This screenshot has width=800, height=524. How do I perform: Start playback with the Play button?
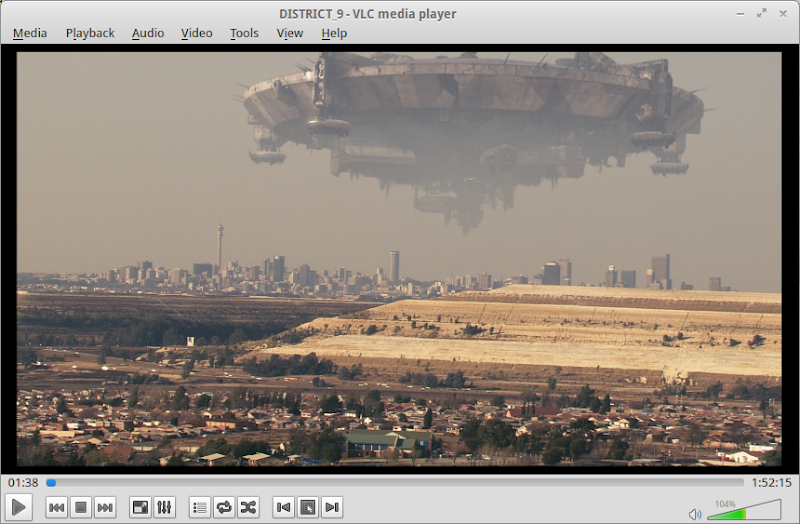[x=18, y=507]
